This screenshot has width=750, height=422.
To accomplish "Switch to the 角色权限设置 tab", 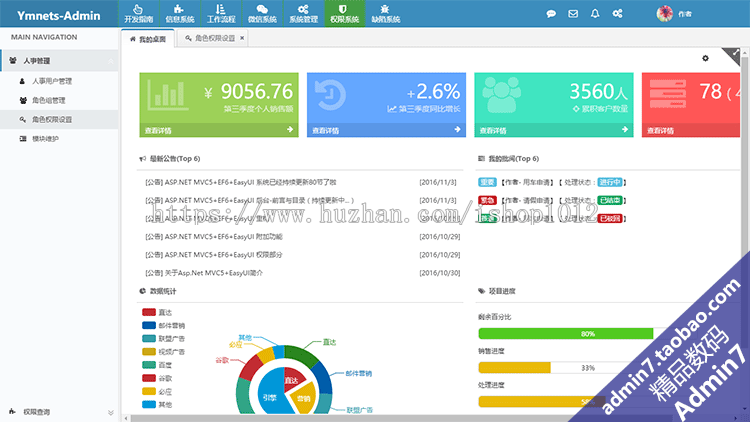I will coord(210,38).
